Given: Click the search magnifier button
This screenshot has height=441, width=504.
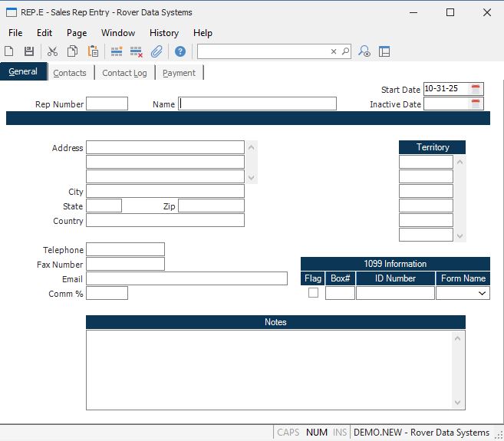Looking at the screenshot, I should pos(345,51).
